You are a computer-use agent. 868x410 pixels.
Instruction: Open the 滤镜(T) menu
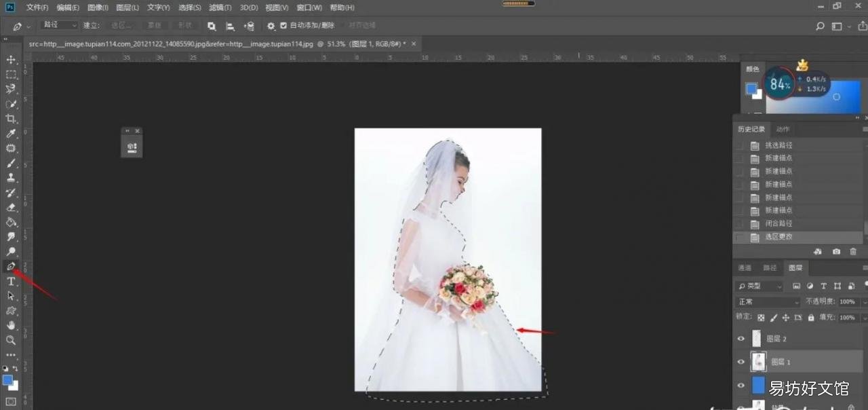(220, 7)
